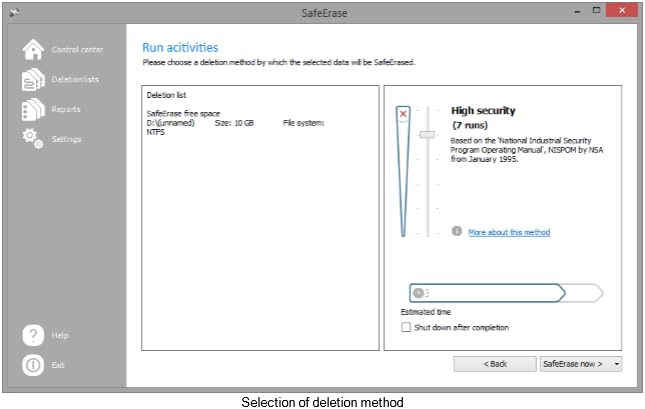This screenshot has width=645, height=409.
Task: Select Settings label in sidebar
Action: pyautogui.click(x=66, y=139)
